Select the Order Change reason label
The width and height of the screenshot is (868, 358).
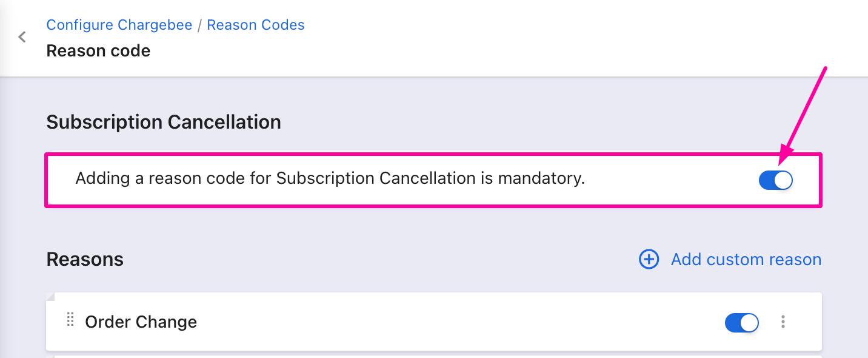pos(141,322)
